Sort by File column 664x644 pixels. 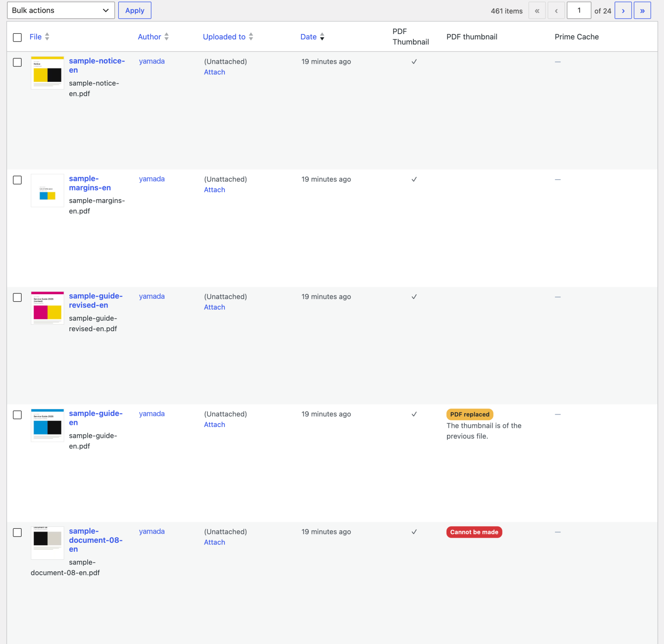click(x=39, y=37)
